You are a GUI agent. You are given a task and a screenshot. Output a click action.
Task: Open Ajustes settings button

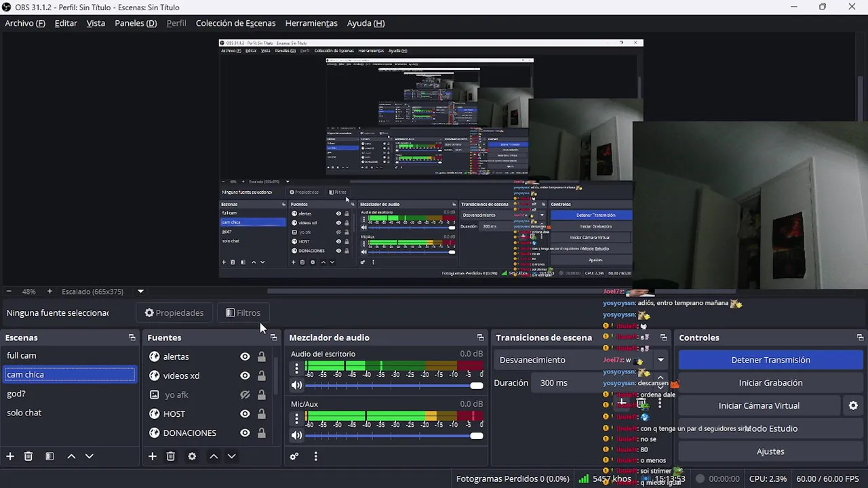point(770,451)
